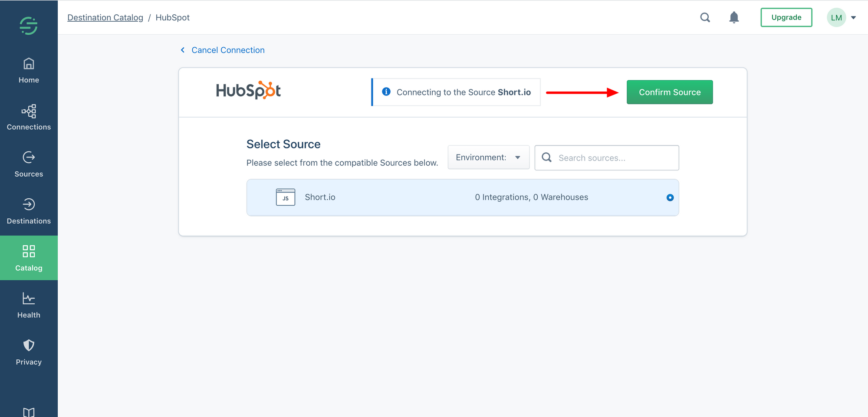Check notifications via the bell icon
868x417 pixels.
[x=734, y=17]
